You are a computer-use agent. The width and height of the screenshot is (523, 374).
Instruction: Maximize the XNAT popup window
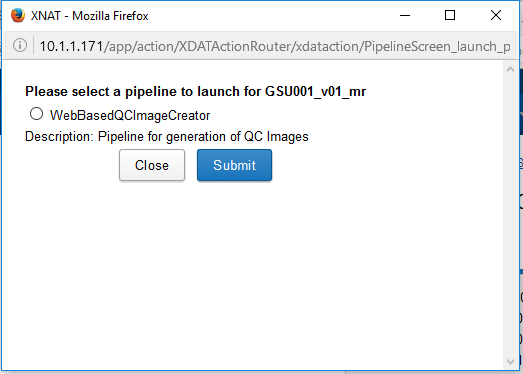click(450, 15)
